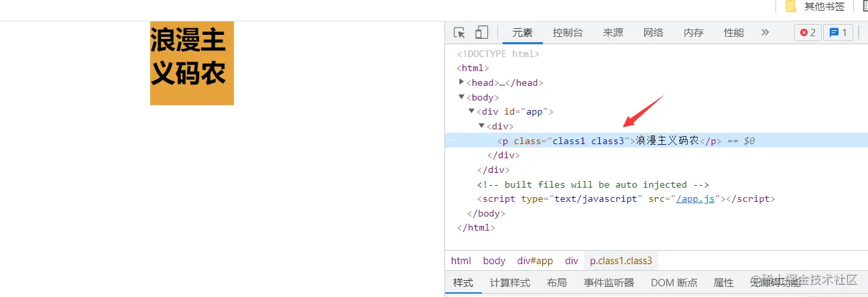Click the p.class1.class3 breadcrumb item
868x297 pixels.
(x=621, y=261)
